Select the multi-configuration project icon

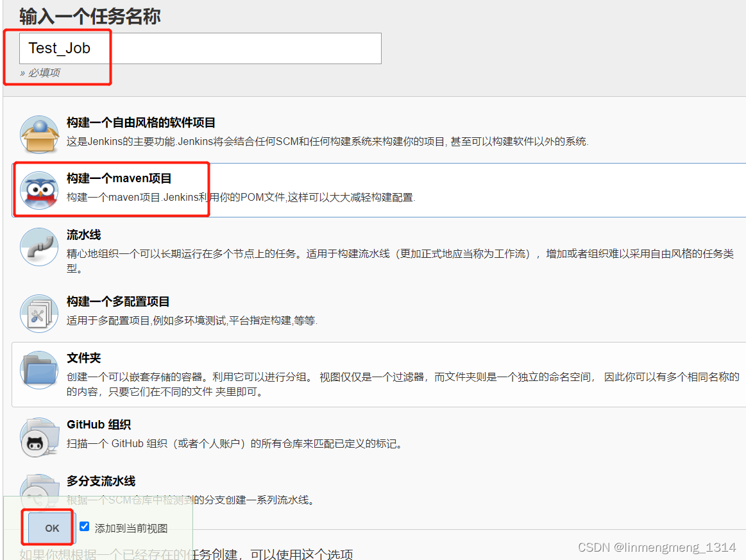(x=39, y=313)
